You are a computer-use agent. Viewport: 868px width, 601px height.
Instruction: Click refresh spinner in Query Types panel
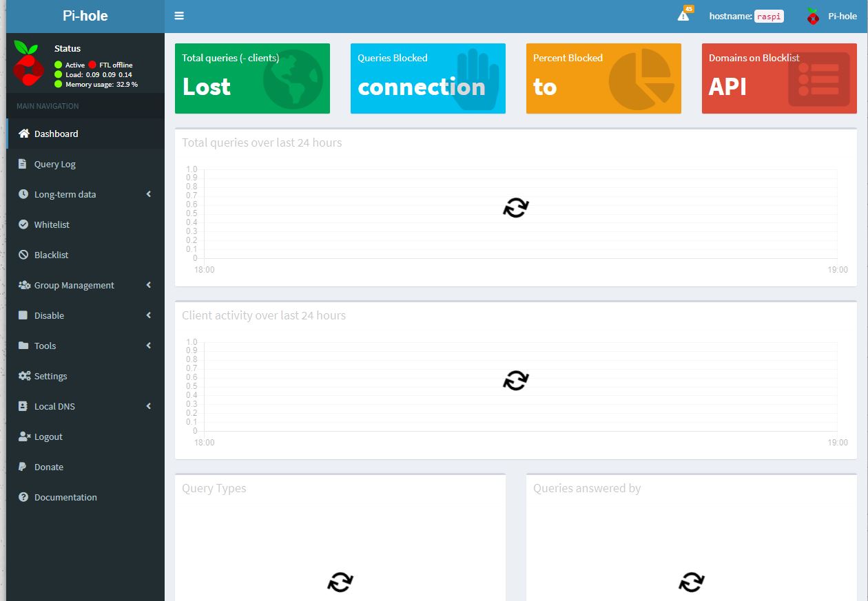click(x=340, y=582)
